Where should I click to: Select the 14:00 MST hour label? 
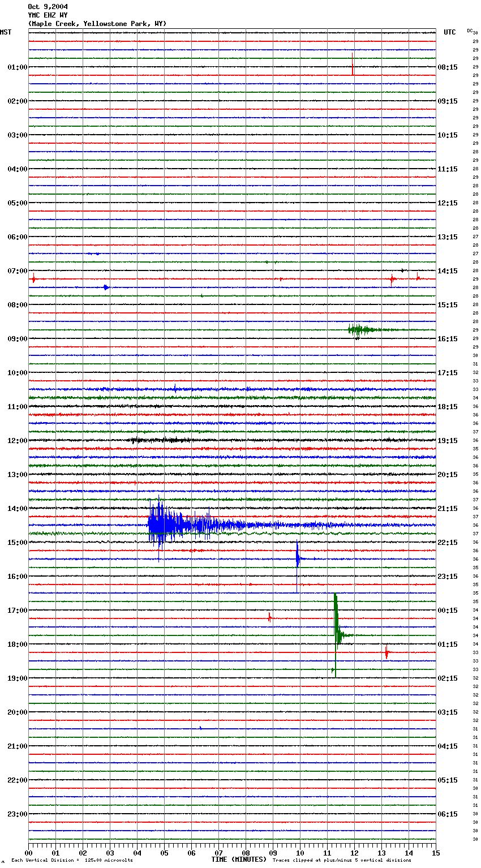pos(18,509)
